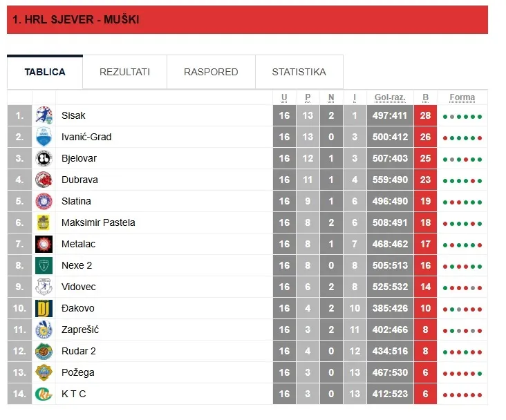The width and height of the screenshot is (506, 420).
Task: Open the Vidovec team page
Action: tap(78, 287)
